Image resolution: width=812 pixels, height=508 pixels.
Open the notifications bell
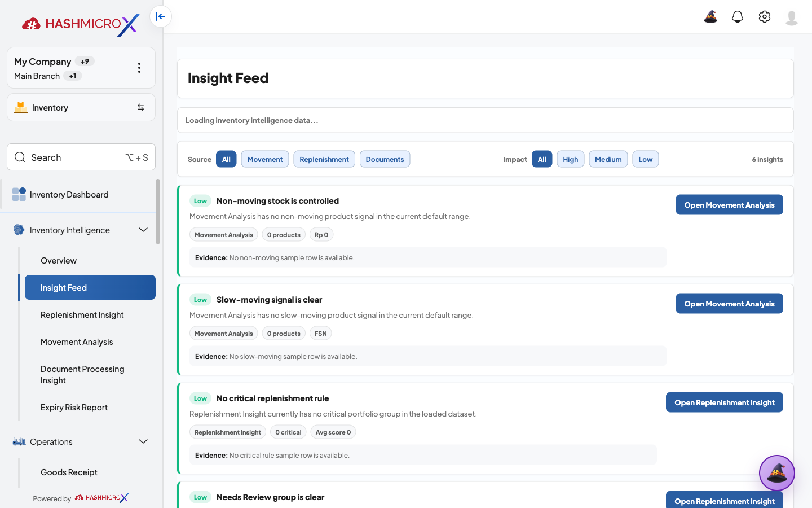click(x=738, y=17)
